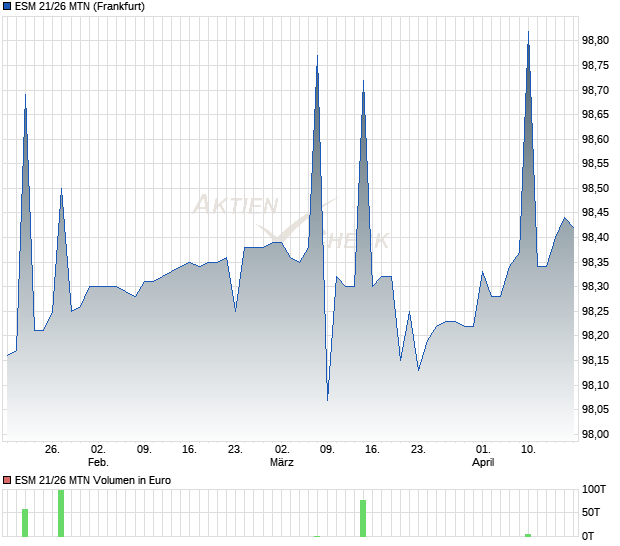
Task: Click the green volume bar under 16. März
Action: 363,518
